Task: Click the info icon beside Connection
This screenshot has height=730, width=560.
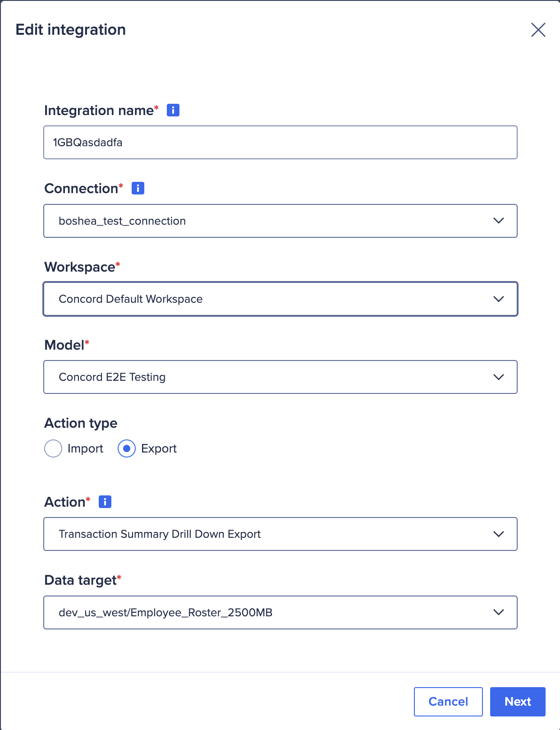Action: point(138,188)
